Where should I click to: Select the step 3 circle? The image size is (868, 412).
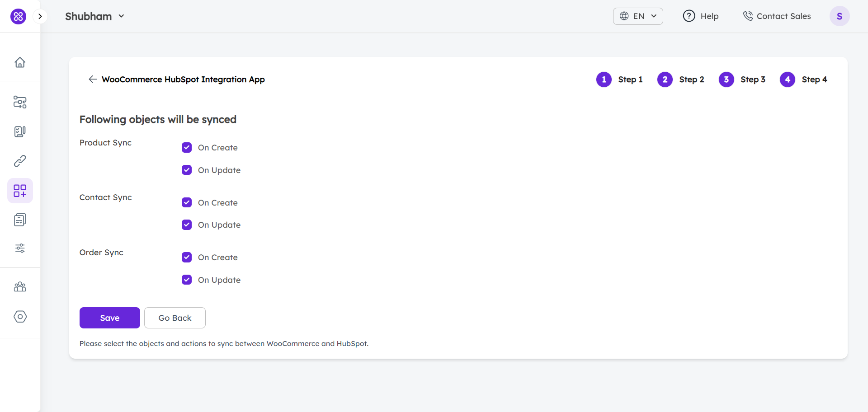[726, 80]
